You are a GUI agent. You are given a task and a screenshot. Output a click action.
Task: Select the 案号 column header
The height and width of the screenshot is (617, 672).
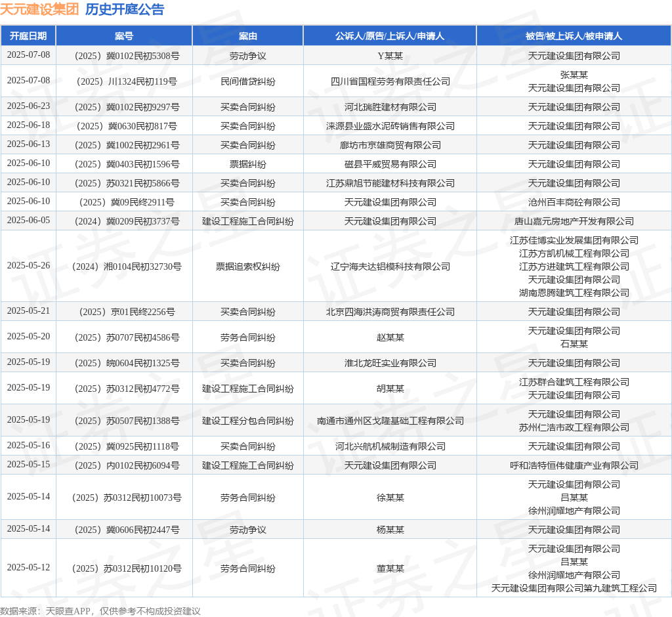(124, 36)
